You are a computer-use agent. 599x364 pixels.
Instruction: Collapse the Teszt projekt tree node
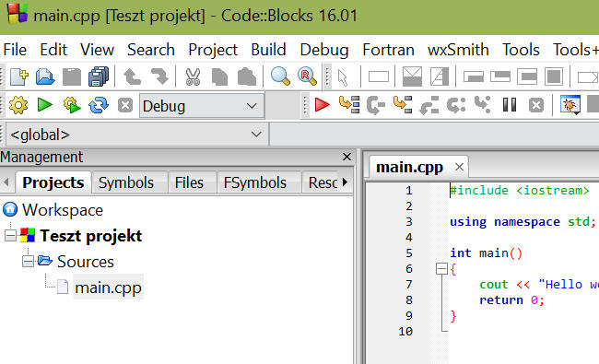tap(11, 236)
